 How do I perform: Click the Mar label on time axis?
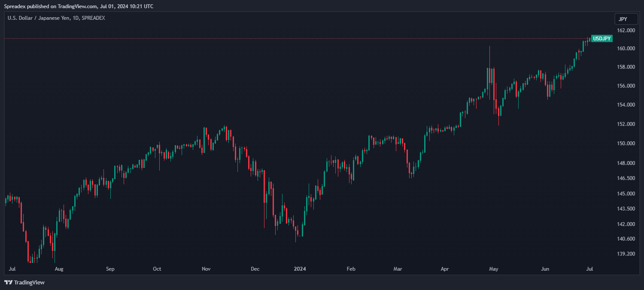tap(398, 269)
